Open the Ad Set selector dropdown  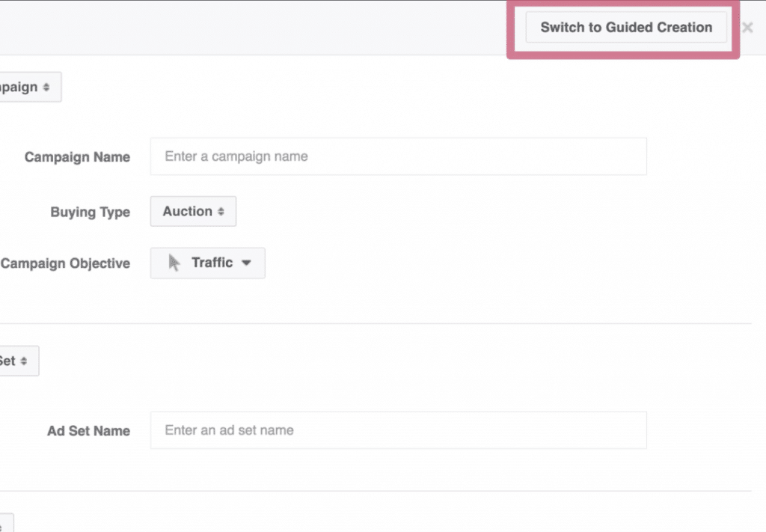coord(19,361)
